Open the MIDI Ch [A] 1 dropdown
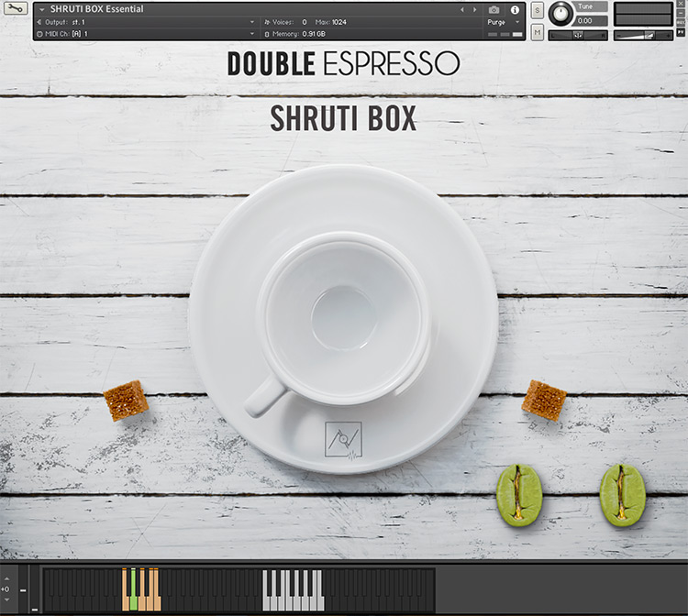 point(252,34)
